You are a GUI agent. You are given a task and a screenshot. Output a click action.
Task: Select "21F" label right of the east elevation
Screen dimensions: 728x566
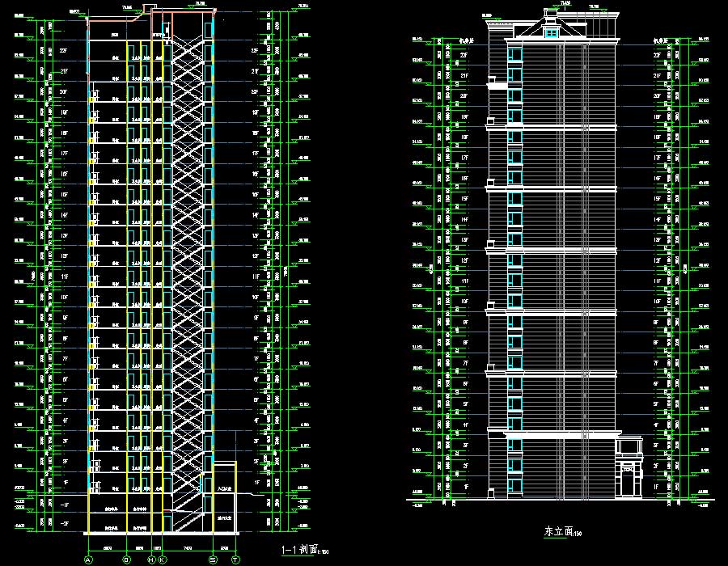coord(657,76)
